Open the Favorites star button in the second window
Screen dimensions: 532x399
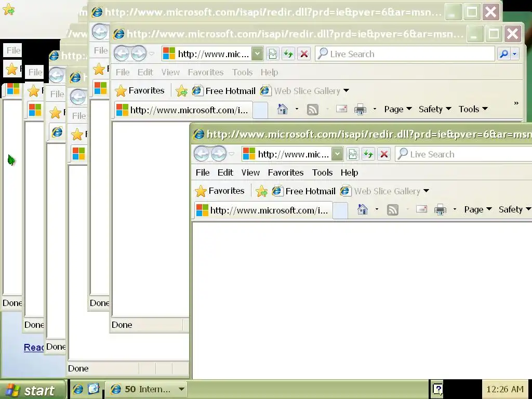[x=139, y=90]
